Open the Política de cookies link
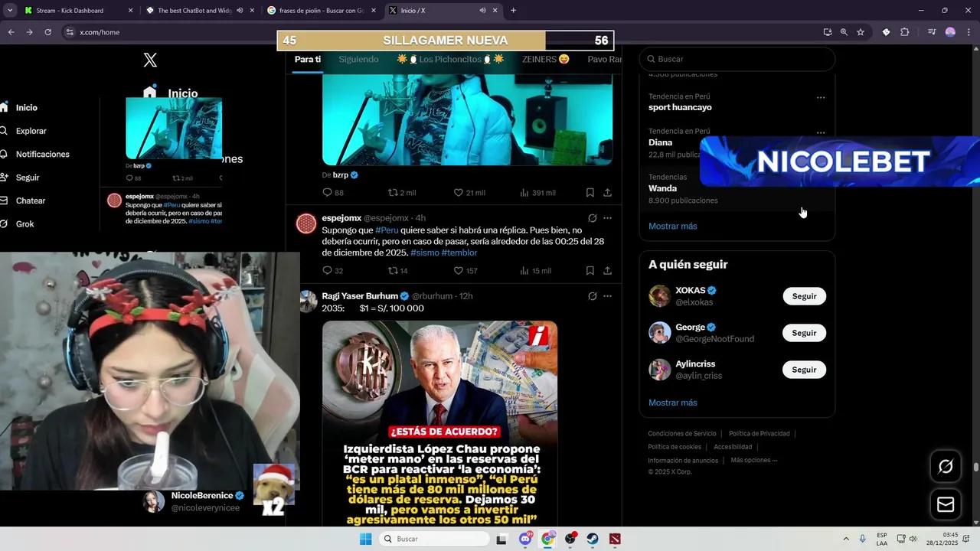The width and height of the screenshot is (980, 551). pos(675,447)
